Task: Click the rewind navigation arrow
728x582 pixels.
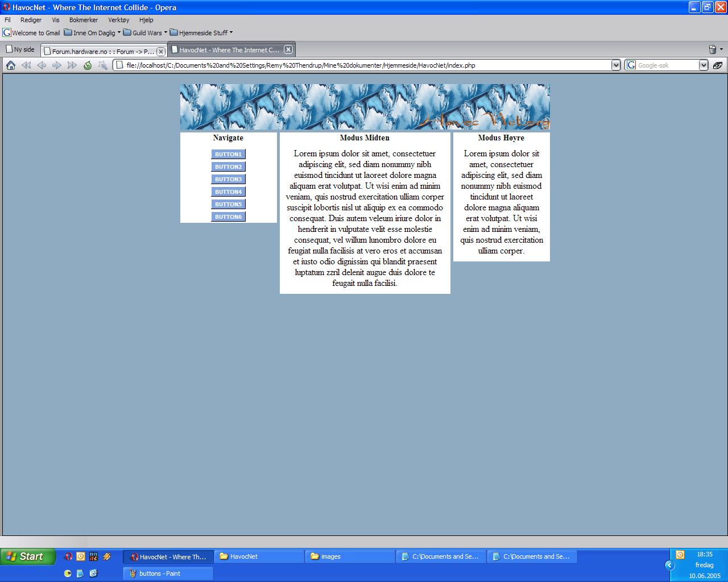Action: pyautogui.click(x=26, y=65)
